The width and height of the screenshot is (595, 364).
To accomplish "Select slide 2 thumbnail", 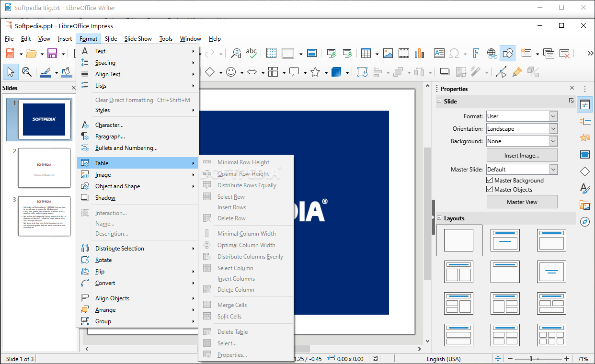I will coord(44,168).
